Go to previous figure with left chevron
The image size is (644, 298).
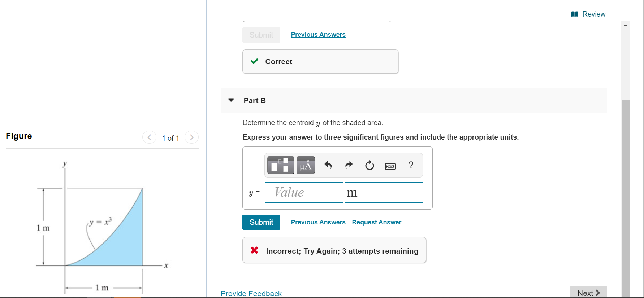tap(149, 137)
